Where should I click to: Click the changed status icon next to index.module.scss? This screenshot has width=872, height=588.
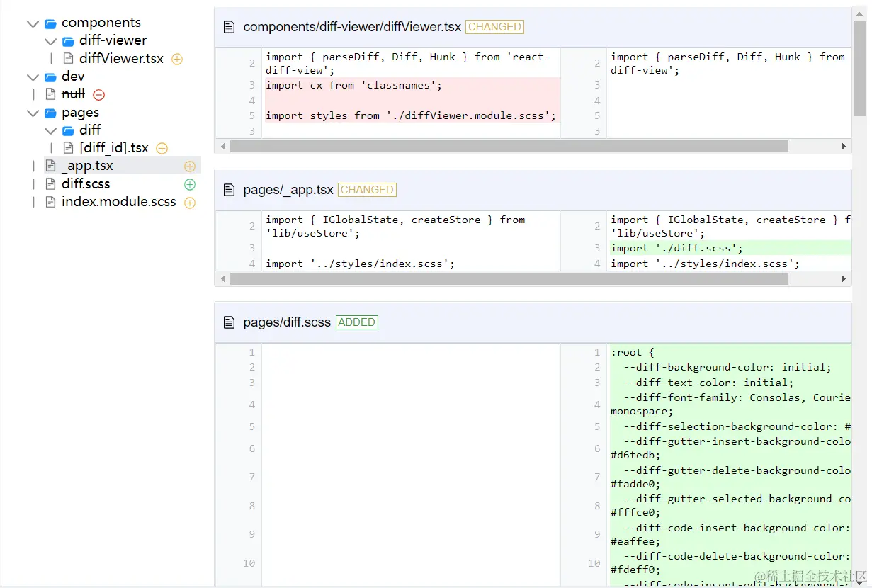tap(189, 203)
